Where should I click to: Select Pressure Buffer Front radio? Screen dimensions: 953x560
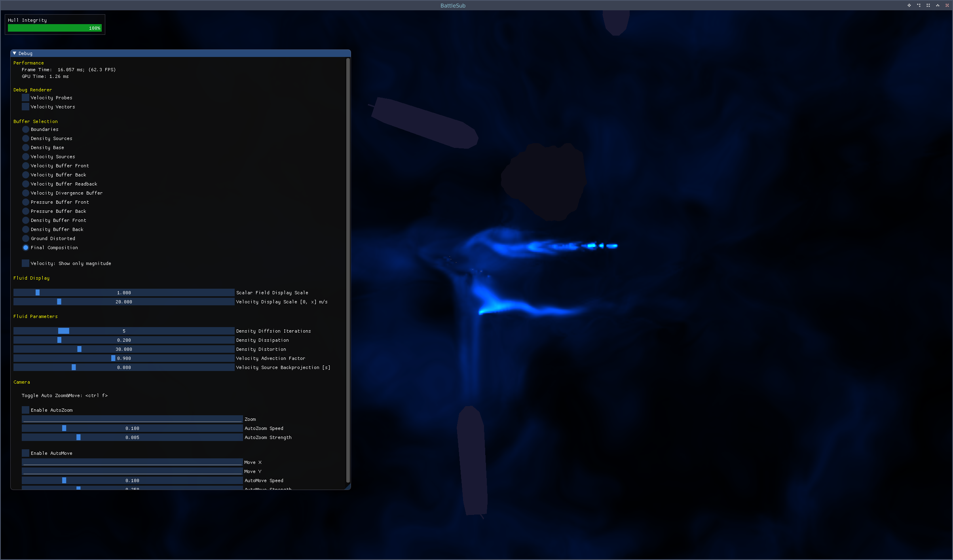click(x=26, y=202)
